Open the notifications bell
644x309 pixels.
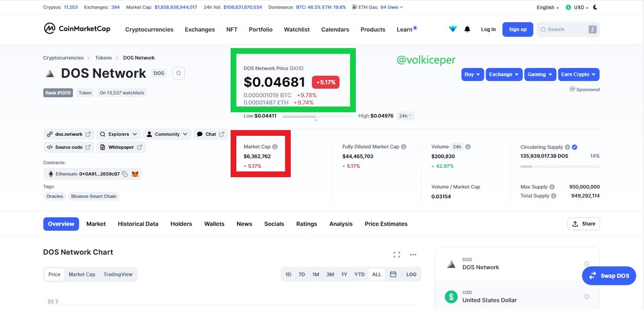click(467, 29)
